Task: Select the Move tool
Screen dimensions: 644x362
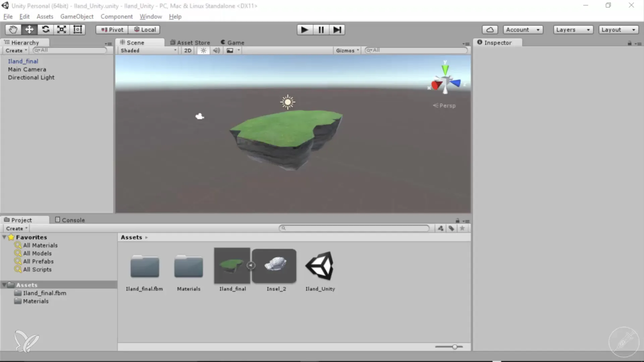Action: [29, 29]
